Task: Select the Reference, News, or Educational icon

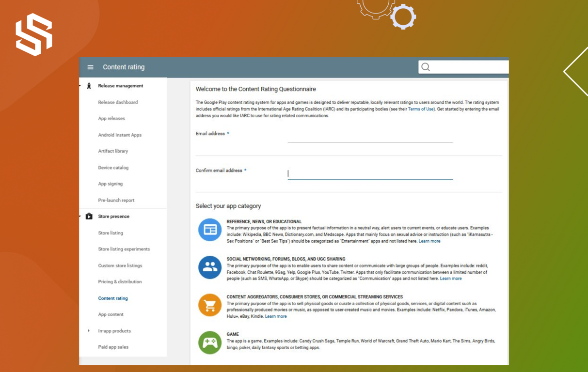Action: 210,230
